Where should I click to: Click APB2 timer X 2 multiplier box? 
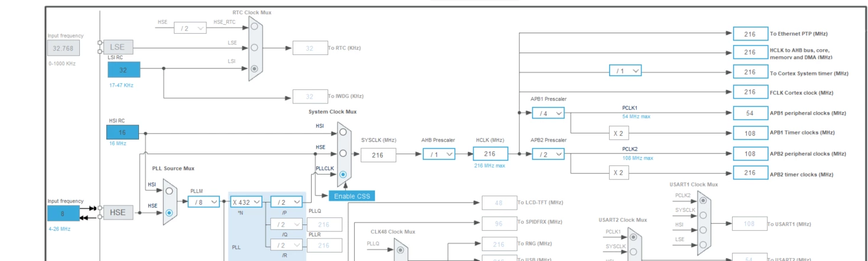coord(618,173)
